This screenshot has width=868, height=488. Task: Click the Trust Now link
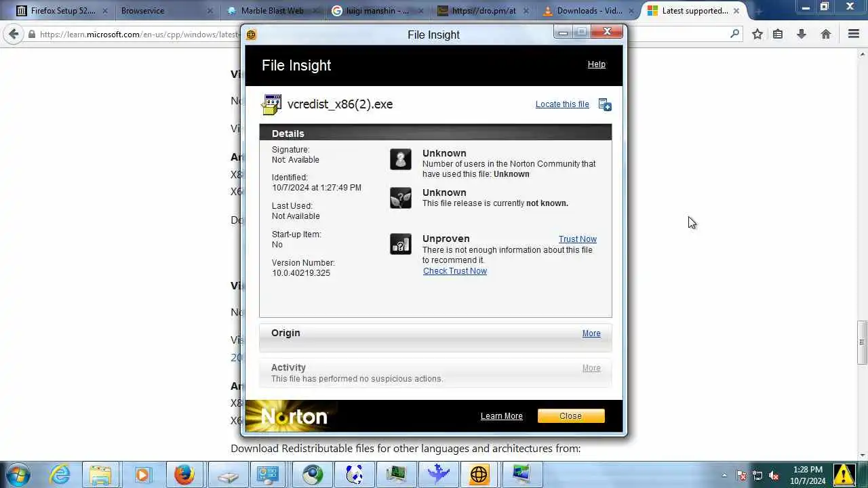pos(578,239)
